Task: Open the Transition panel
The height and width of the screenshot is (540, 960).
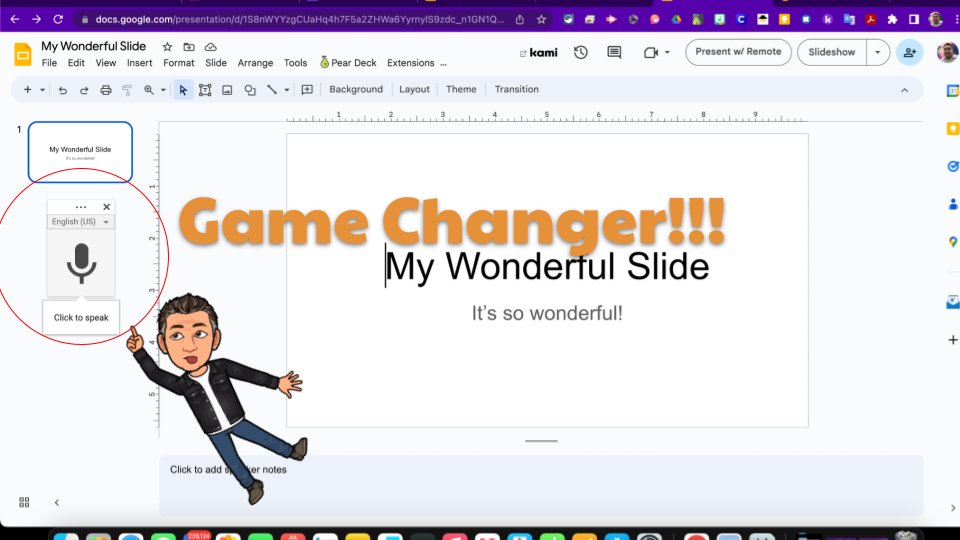Action: pyautogui.click(x=517, y=89)
